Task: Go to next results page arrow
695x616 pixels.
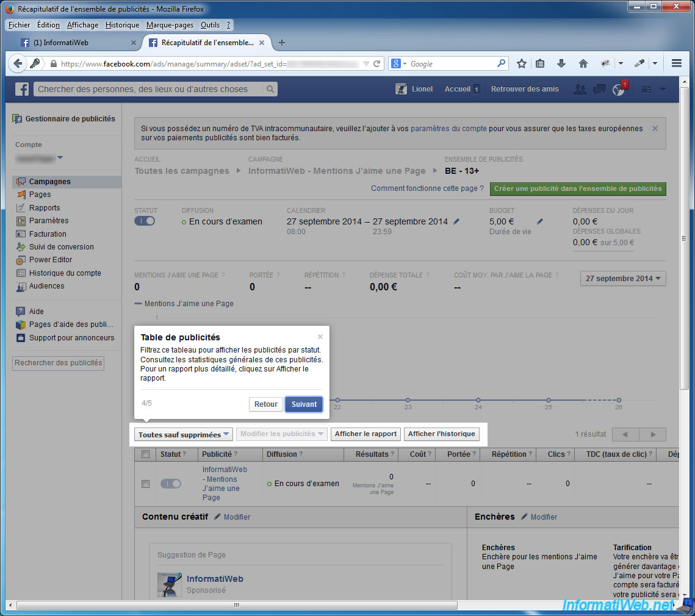Action: [x=652, y=434]
